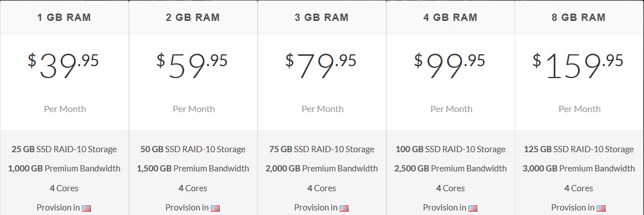Click 2,500 GB Premium Bandwidth feature
Viewport: 644px width, 215px height.
451,169
